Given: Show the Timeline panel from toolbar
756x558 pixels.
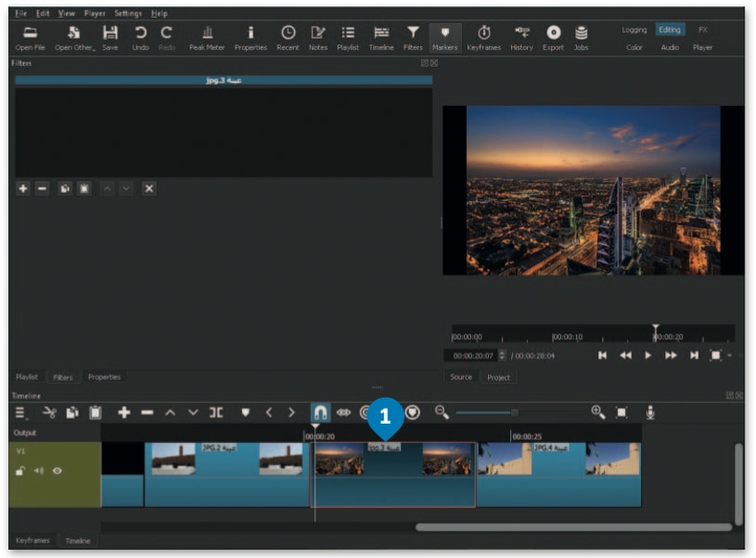Looking at the screenshot, I should click(381, 38).
